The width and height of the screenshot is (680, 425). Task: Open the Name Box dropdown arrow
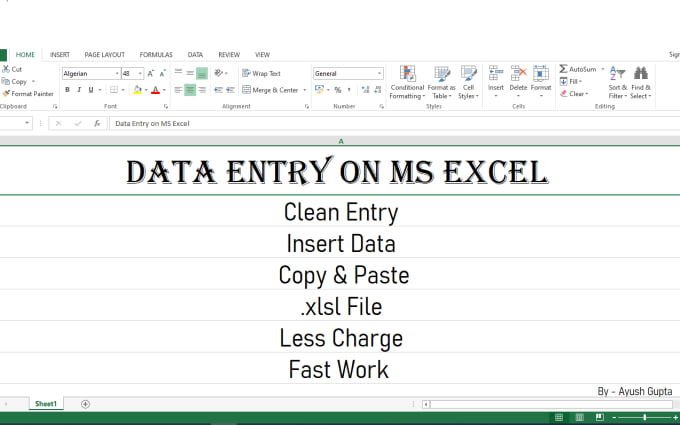coord(27,123)
